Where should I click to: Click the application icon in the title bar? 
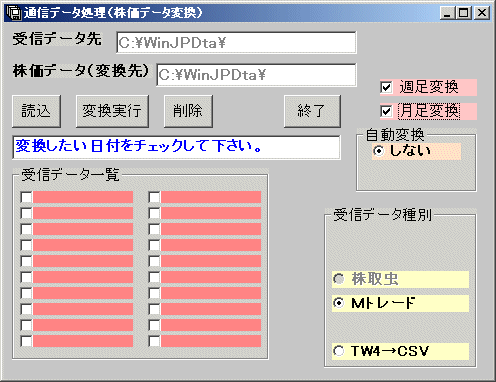pyautogui.click(x=14, y=13)
